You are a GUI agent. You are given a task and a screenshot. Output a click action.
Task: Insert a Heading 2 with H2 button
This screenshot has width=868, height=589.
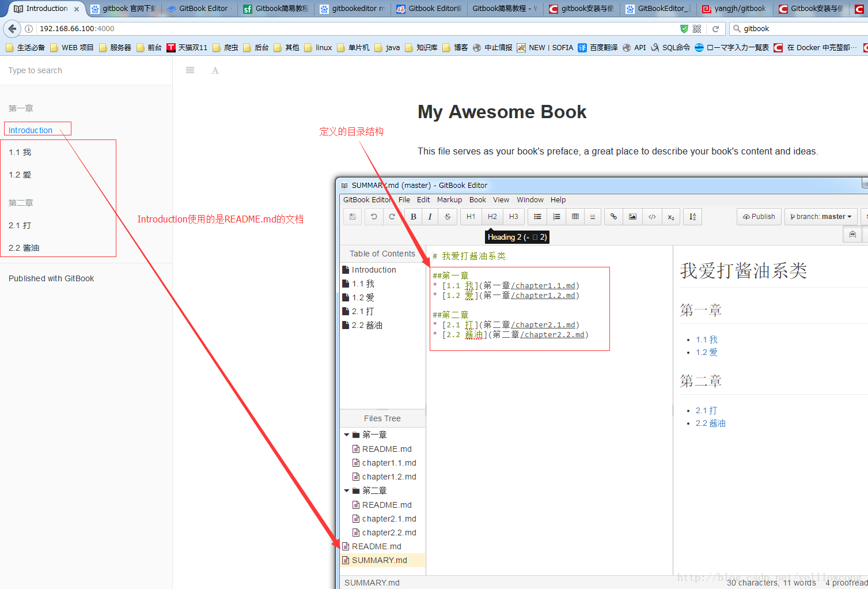tap(492, 217)
